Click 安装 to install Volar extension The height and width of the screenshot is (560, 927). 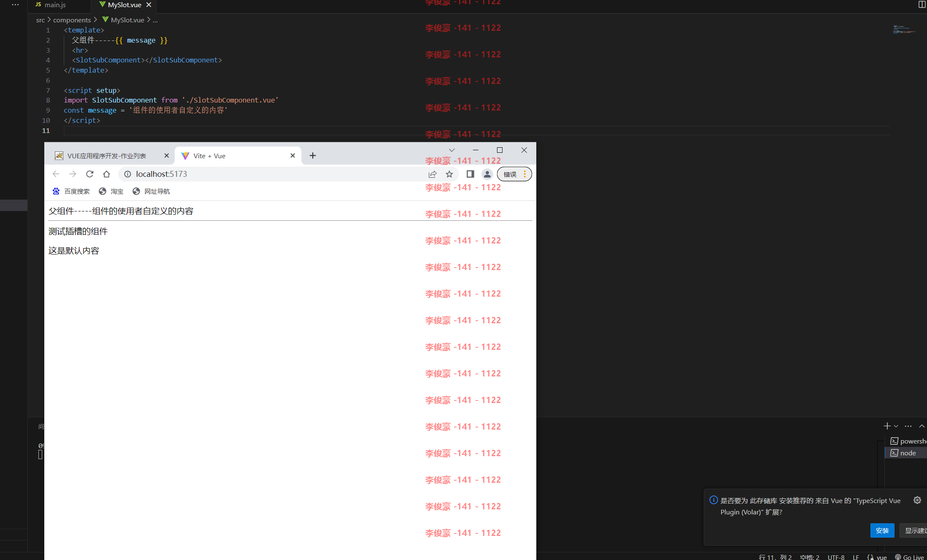click(882, 530)
